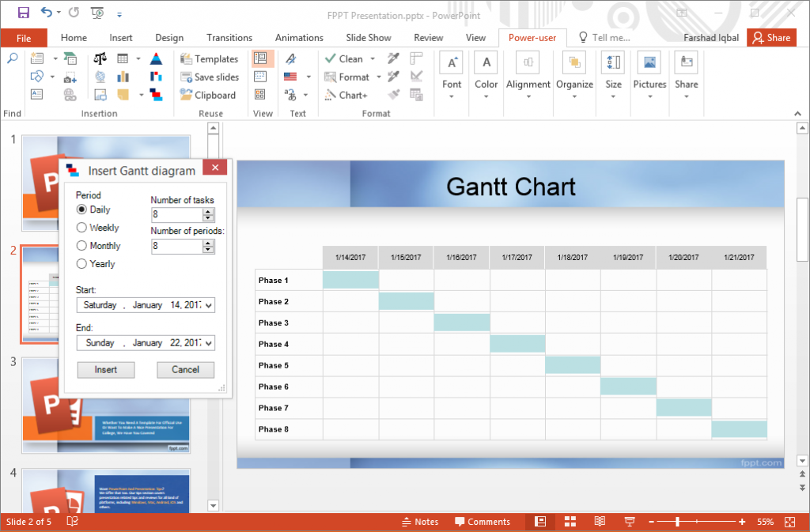Increase Number of tasks using the up stepper
810x532 pixels.
[207, 211]
